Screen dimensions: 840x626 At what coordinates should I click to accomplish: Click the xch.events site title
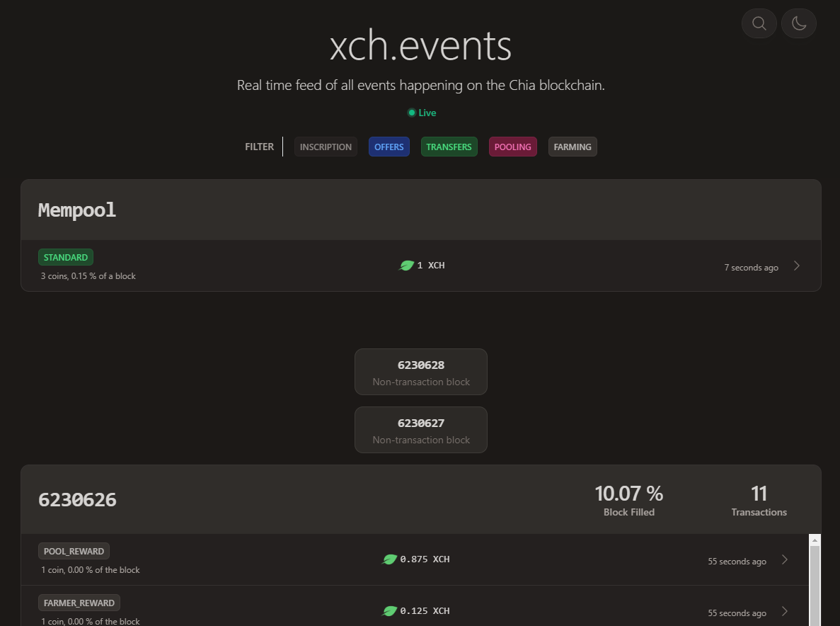tap(420, 46)
